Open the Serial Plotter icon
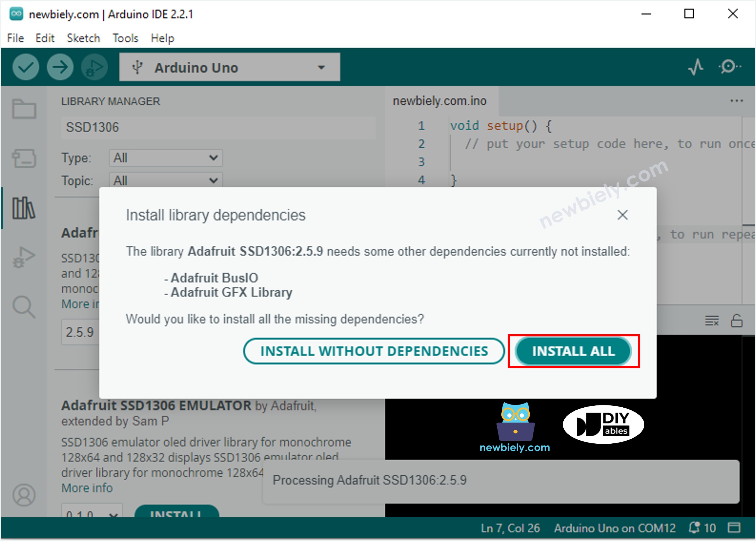This screenshot has height=541, width=756. coord(696,67)
